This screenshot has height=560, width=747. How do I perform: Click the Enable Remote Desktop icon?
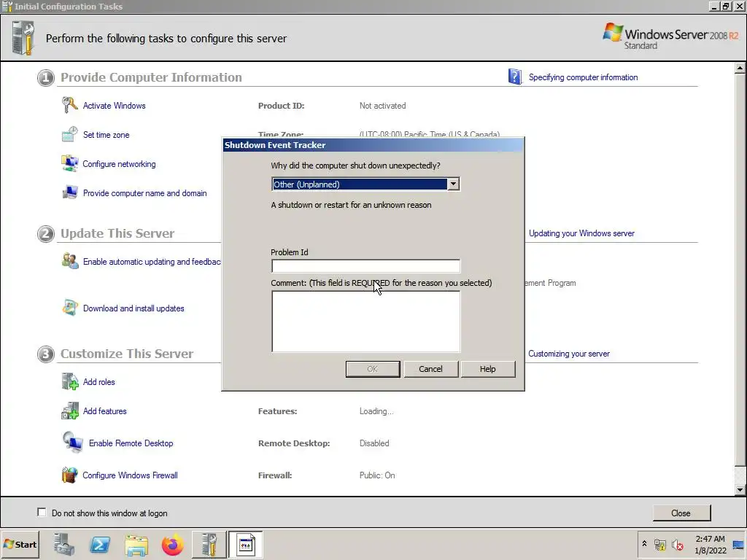(x=73, y=443)
